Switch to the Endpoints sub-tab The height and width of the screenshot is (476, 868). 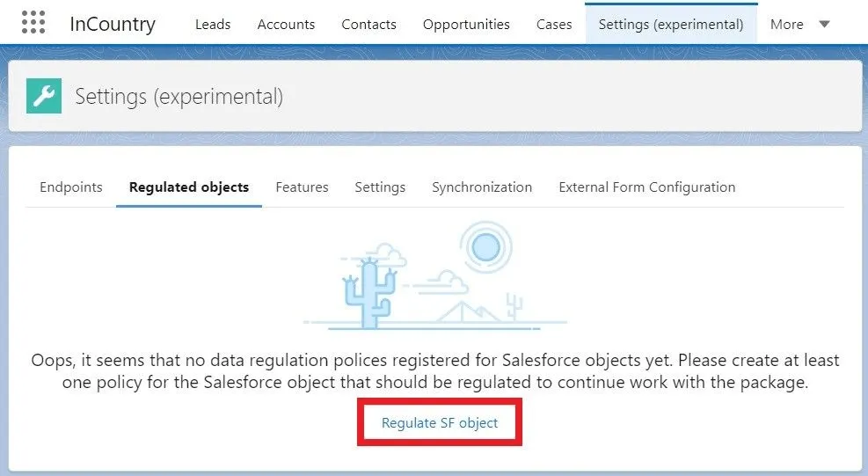[71, 187]
